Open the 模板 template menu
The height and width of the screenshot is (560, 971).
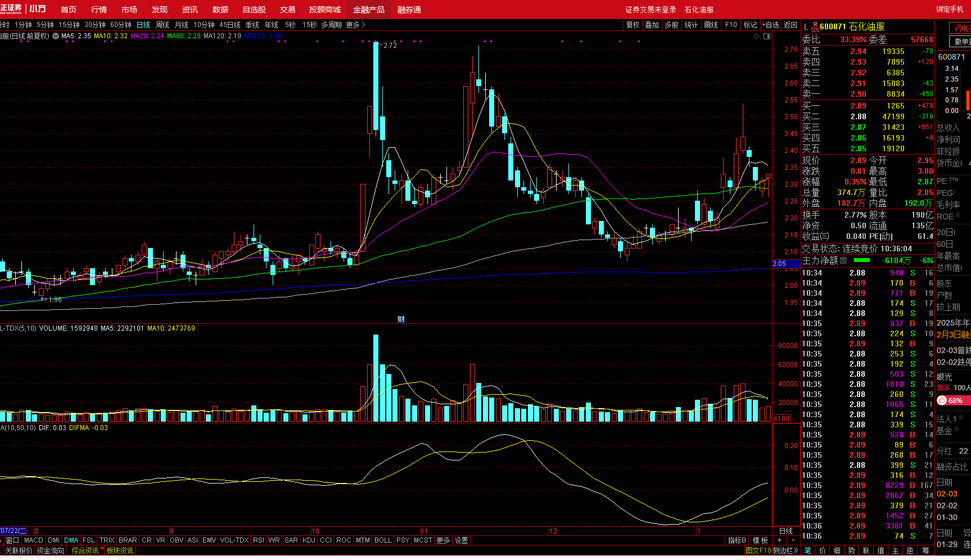(x=760, y=540)
